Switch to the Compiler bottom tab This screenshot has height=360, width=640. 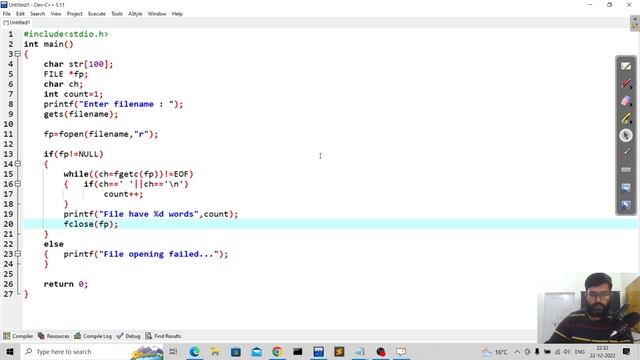pyautogui.click(x=18, y=336)
